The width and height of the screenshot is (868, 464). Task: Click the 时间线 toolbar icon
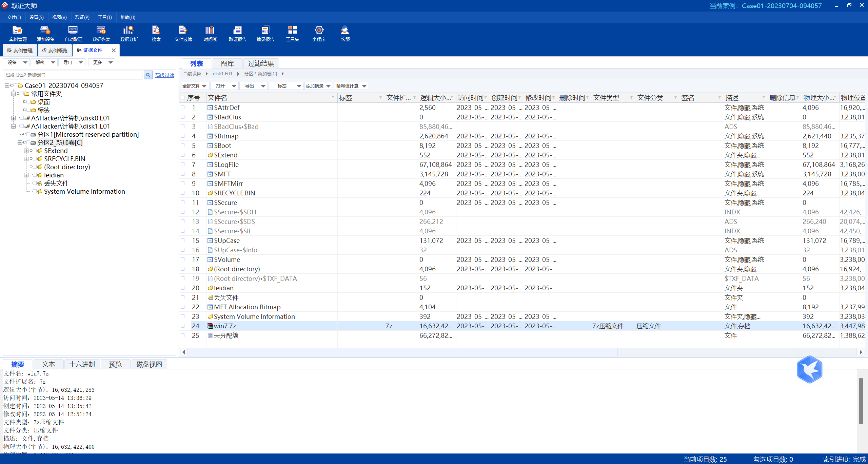coord(210,33)
